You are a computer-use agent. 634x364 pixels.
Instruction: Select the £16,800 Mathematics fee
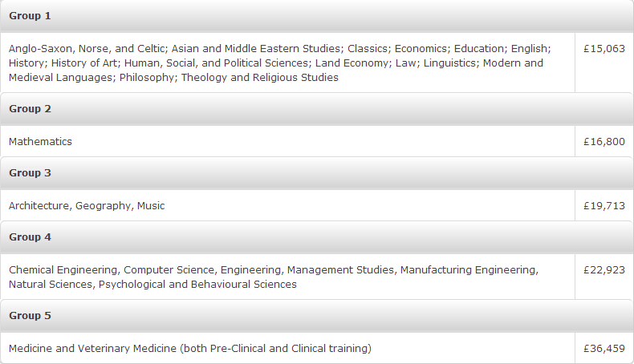click(604, 141)
